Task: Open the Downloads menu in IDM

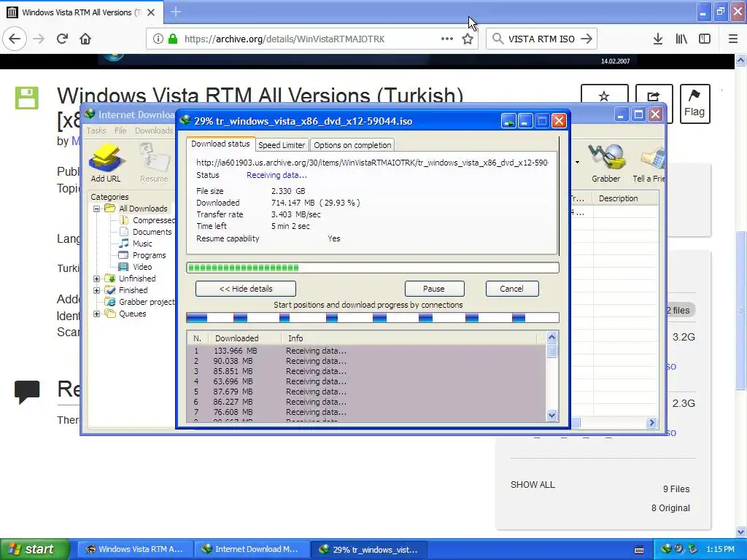Action: pos(153,131)
